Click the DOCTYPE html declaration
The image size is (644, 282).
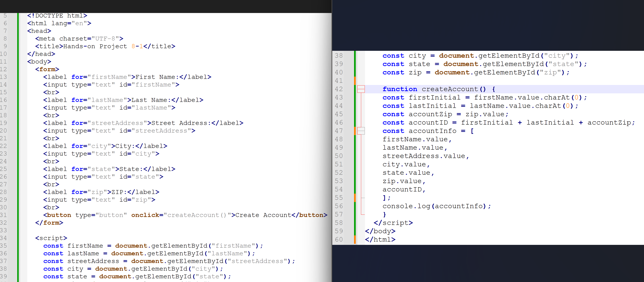pos(57,15)
